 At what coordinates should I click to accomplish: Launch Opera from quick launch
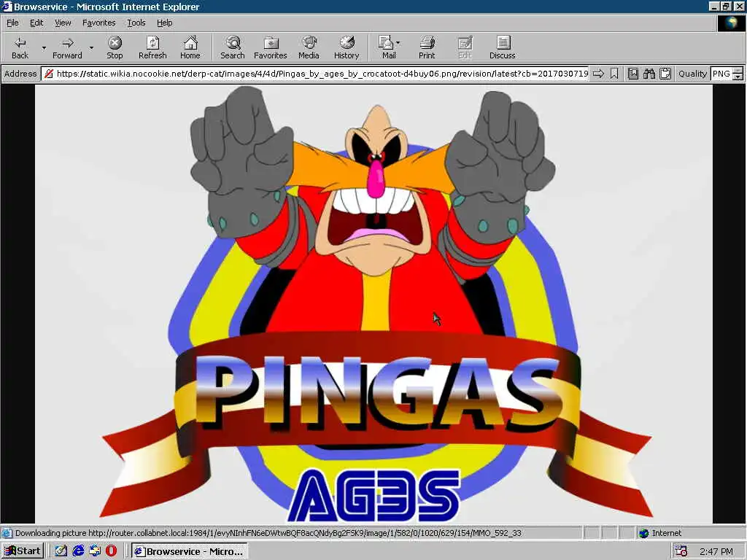pos(111,551)
